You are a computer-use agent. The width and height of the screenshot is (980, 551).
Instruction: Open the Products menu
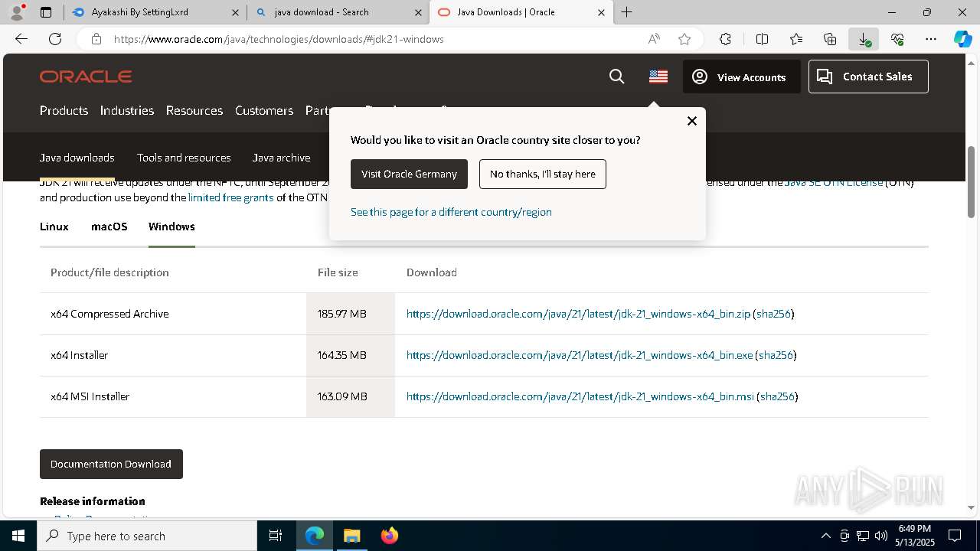click(x=64, y=110)
